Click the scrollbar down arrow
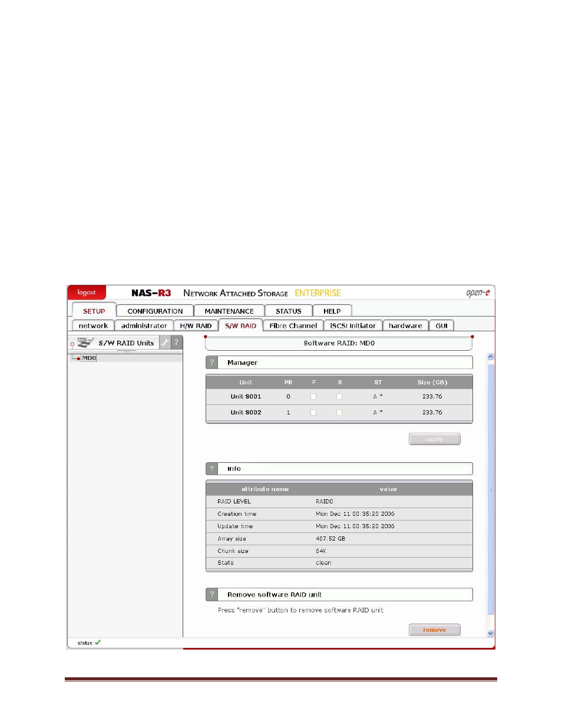This screenshot has height=728, width=562. (491, 633)
